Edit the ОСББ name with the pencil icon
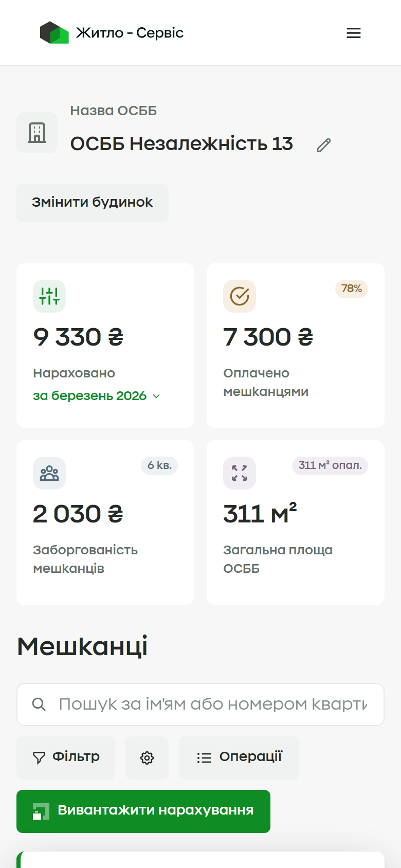Screen dimensions: 401x868 pyautogui.click(x=324, y=145)
